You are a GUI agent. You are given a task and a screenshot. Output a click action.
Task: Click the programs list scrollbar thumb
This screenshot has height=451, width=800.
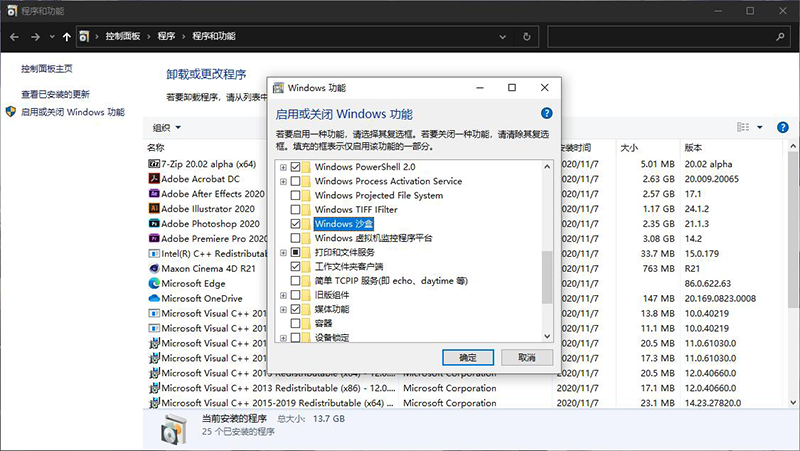coord(793,230)
